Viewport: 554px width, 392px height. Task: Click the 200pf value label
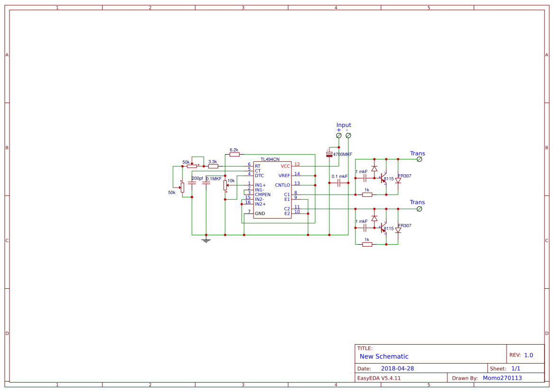[197, 178]
